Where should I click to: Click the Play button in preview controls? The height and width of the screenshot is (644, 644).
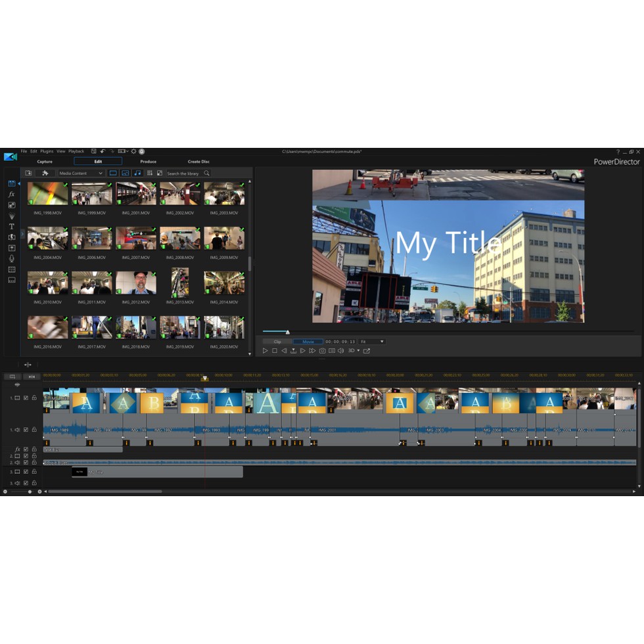tap(265, 351)
